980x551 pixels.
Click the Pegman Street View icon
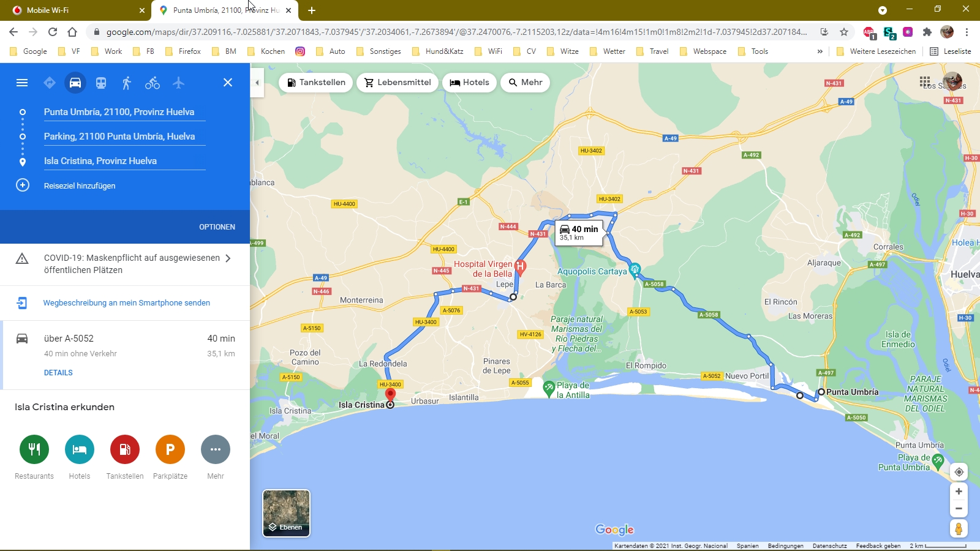pos(959,528)
